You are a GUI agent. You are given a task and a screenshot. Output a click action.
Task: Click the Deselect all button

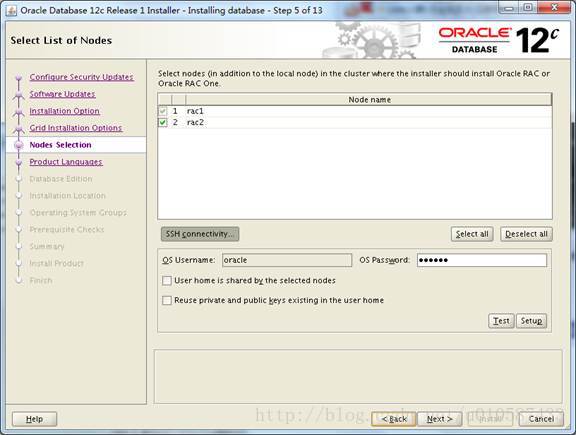tap(526, 234)
